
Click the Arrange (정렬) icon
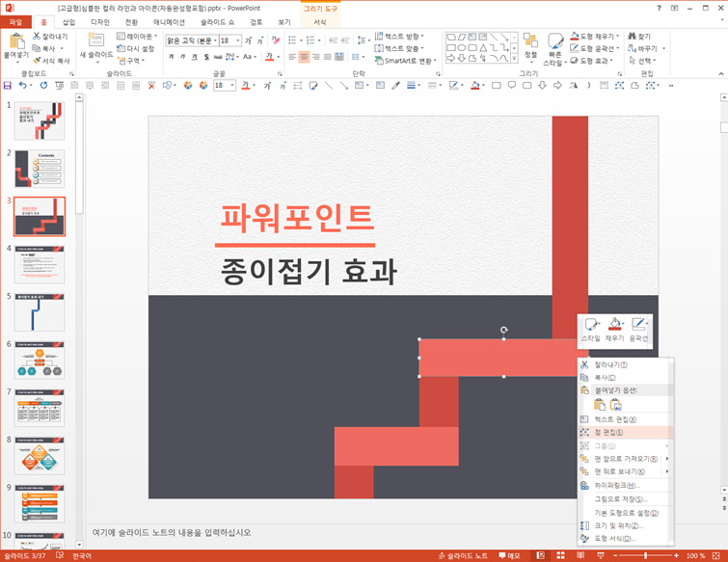click(x=530, y=40)
